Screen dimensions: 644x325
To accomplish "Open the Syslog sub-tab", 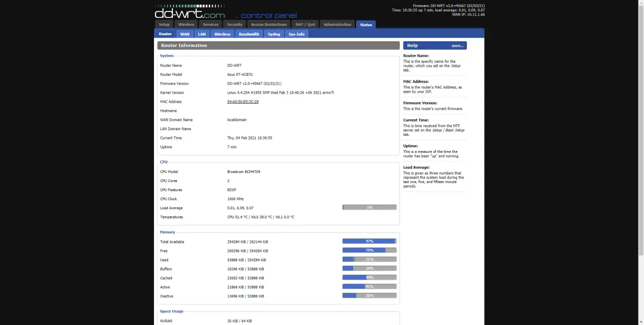I will coord(274,34).
